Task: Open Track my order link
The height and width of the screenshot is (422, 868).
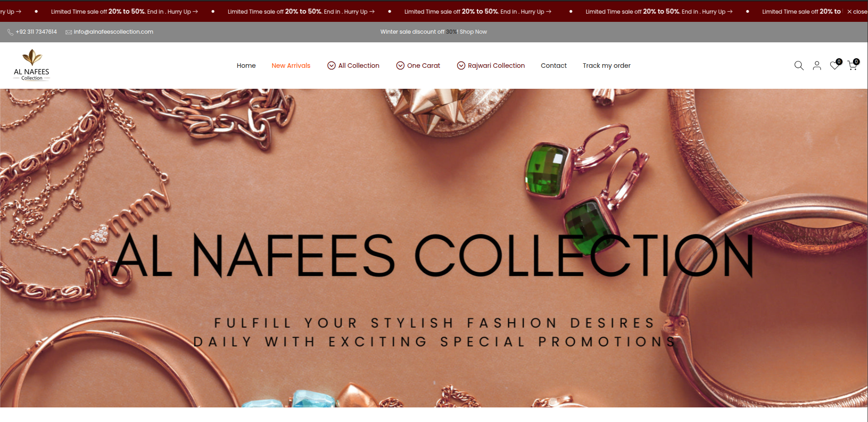Action: click(x=607, y=66)
